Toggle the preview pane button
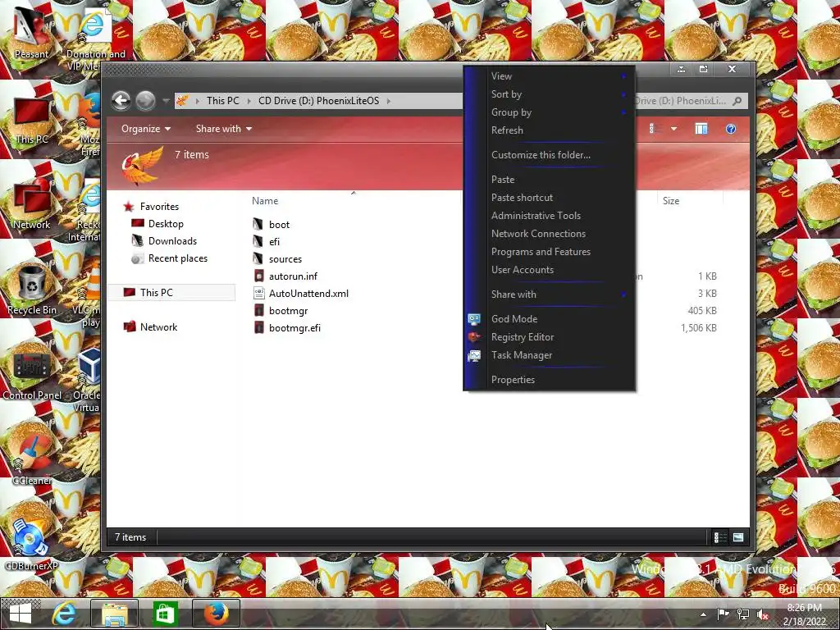Image resolution: width=840 pixels, height=630 pixels. pyautogui.click(x=701, y=129)
